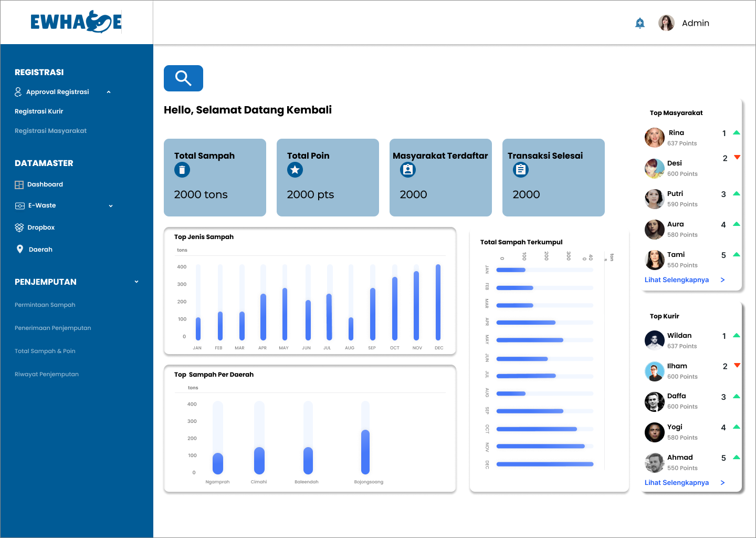Select Registrasi Kurir submenu item
Screen dimensions: 756x538
[x=39, y=111]
